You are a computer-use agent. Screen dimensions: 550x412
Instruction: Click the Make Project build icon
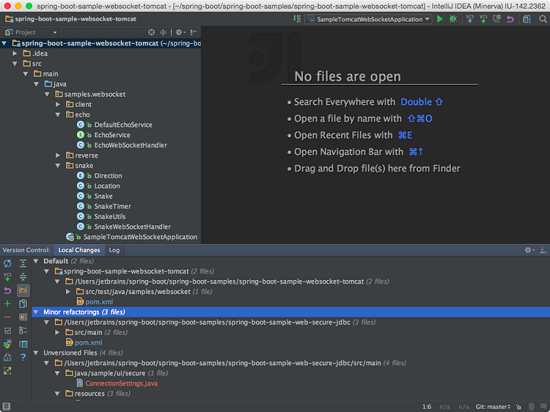point(297,19)
